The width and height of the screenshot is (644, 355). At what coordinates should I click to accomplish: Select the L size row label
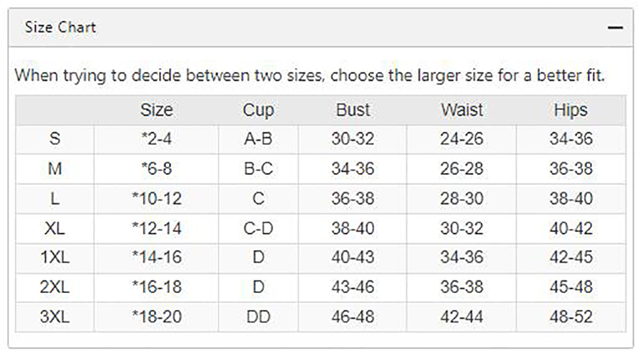point(55,199)
